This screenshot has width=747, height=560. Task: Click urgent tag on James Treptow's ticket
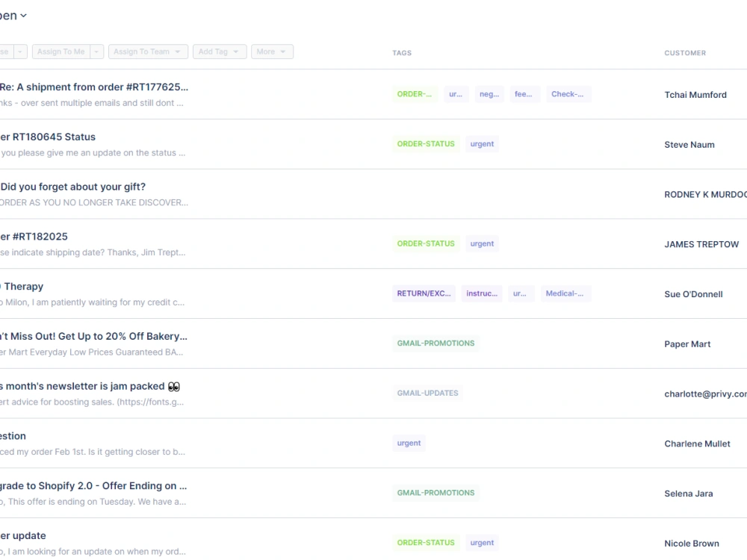click(x=482, y=244)
